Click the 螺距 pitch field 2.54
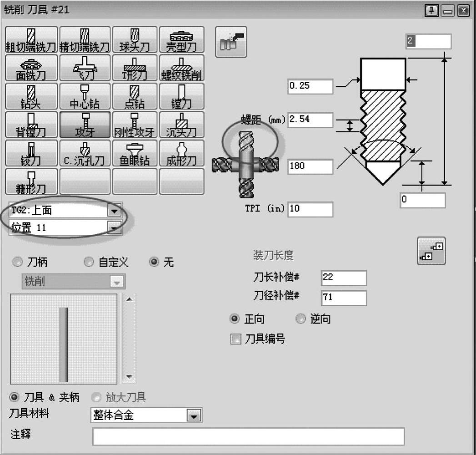Screen dimensions: 476x455 (310, 120)
